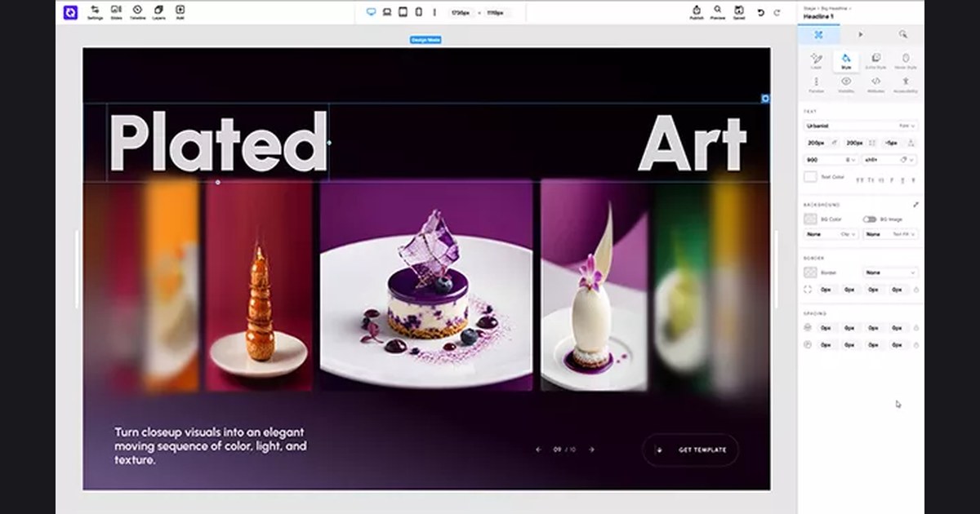This screenshot has width=980, height=514.
Task: Select the animation play tab in sidebar
Action: 861,34
